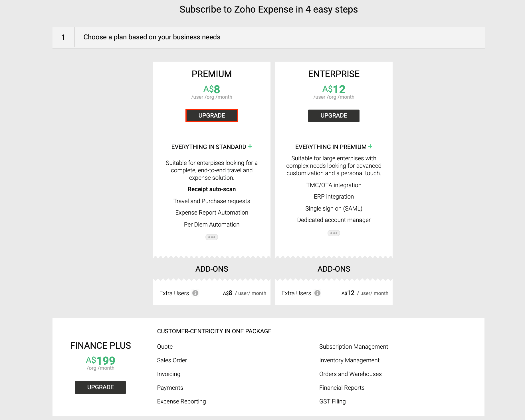Click the UPGRADE button under the Enterprise plan
This screenshot has width=525, height=420.
pyautogui.click(x=334, y=116)
